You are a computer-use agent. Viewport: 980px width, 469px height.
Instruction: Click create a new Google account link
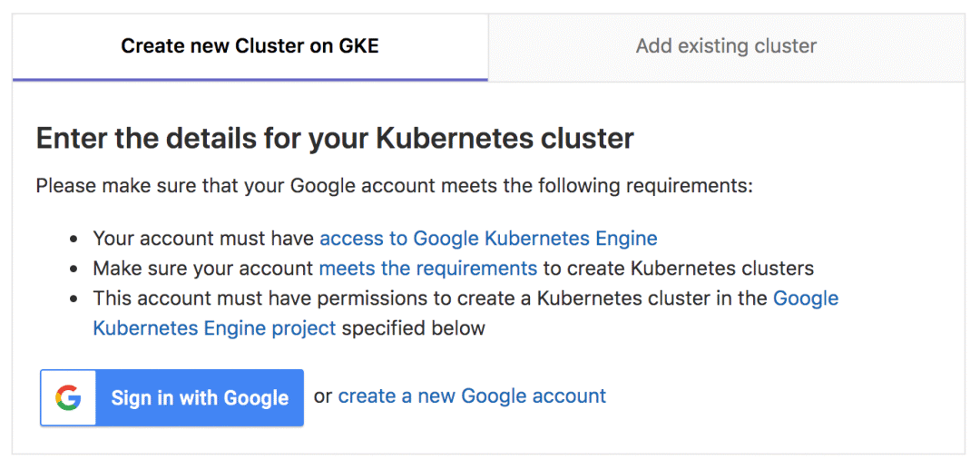472,396
